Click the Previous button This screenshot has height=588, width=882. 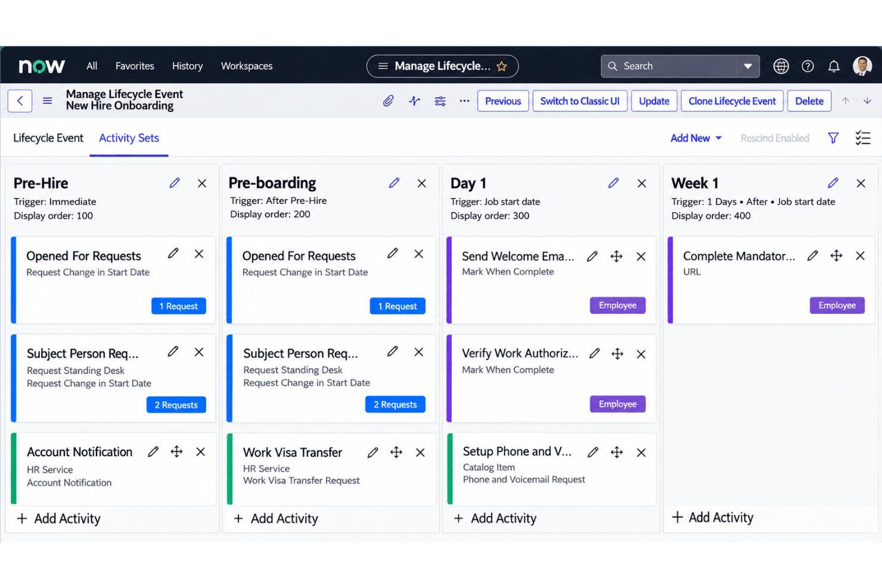pos(503,101)
